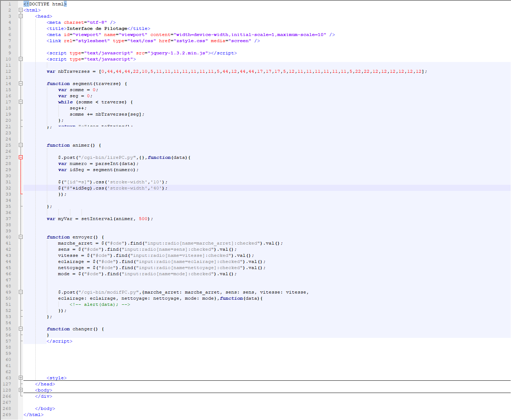Collapse the segment(traverse) function fold
Image resolution: width=511 pixels, height=420 pixels.
point(21,84)
